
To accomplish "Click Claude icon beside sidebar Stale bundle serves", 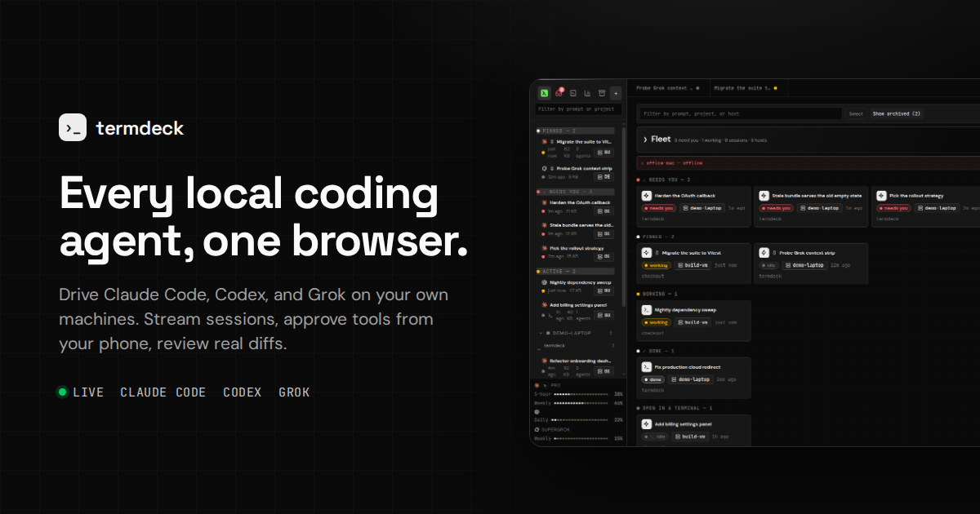I will pos(544,225).
